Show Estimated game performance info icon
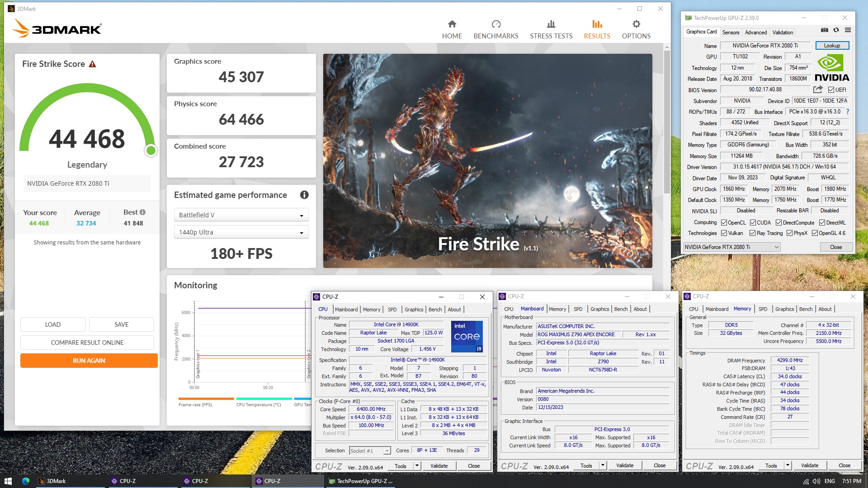The height and width of the screenshot is (488, 868). [304, 195]
